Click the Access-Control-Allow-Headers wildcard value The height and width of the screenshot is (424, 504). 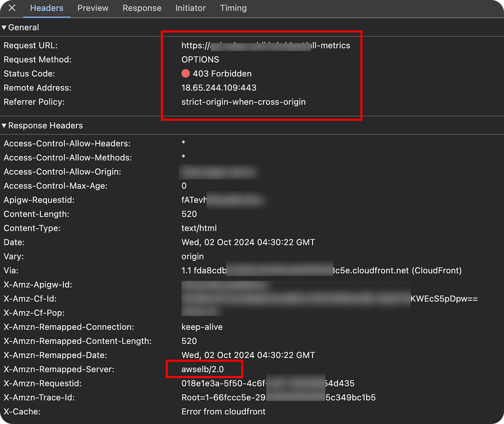[x=183, y=143]
